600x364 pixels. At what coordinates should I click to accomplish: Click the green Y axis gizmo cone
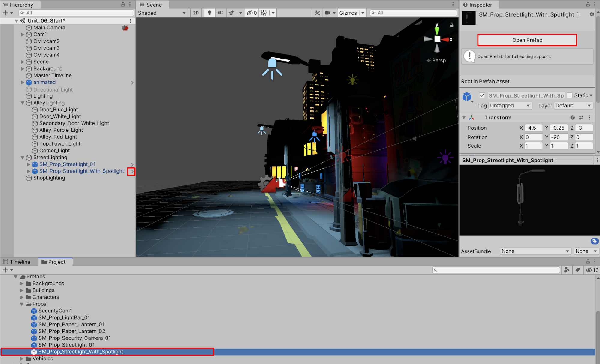point(437,30)
